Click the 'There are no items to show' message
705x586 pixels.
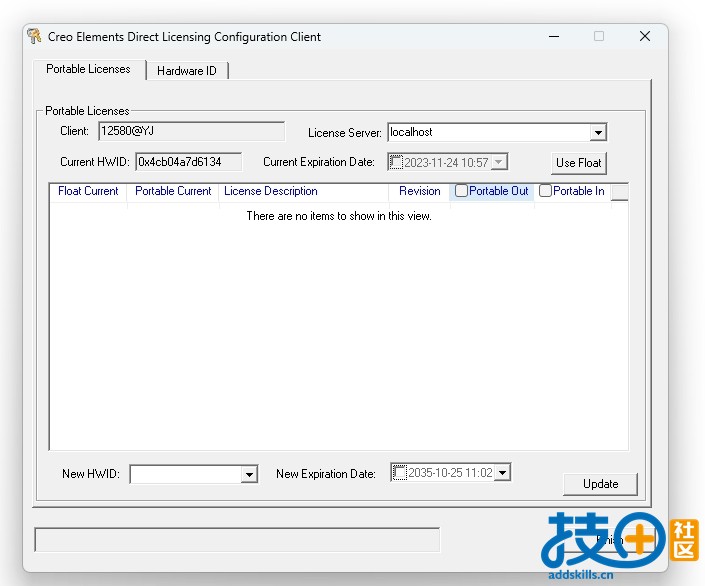(x=339, y=216)
